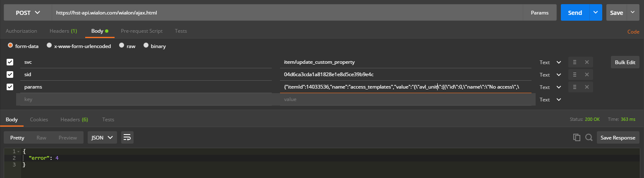Click the Save Response button

click(618, 137)
